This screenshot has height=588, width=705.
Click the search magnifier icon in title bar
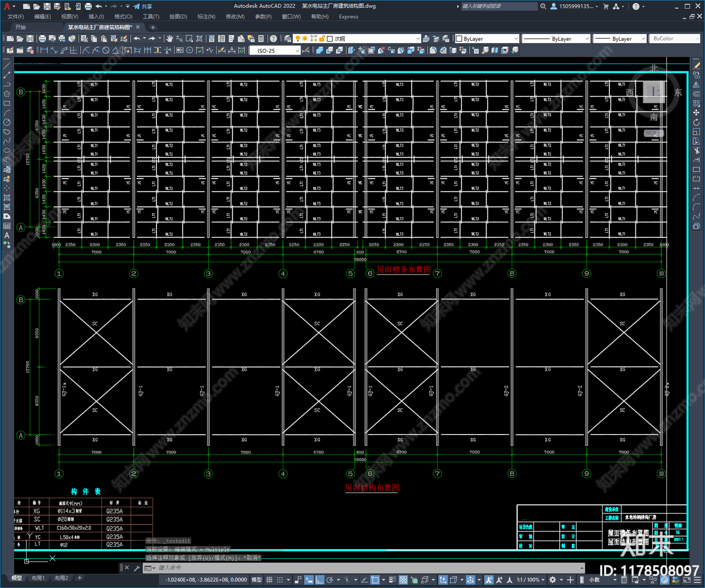pyautogui.click(x=543, y=6)
